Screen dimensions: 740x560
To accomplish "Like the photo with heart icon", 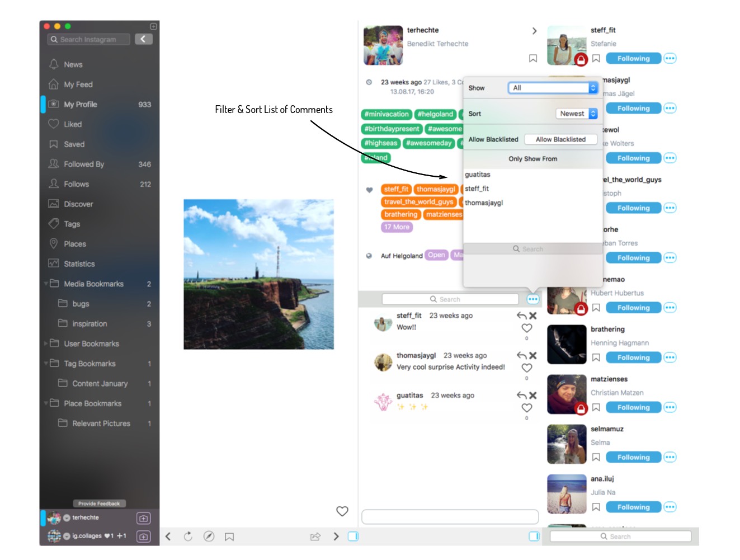I will click(x=342, y=511).
